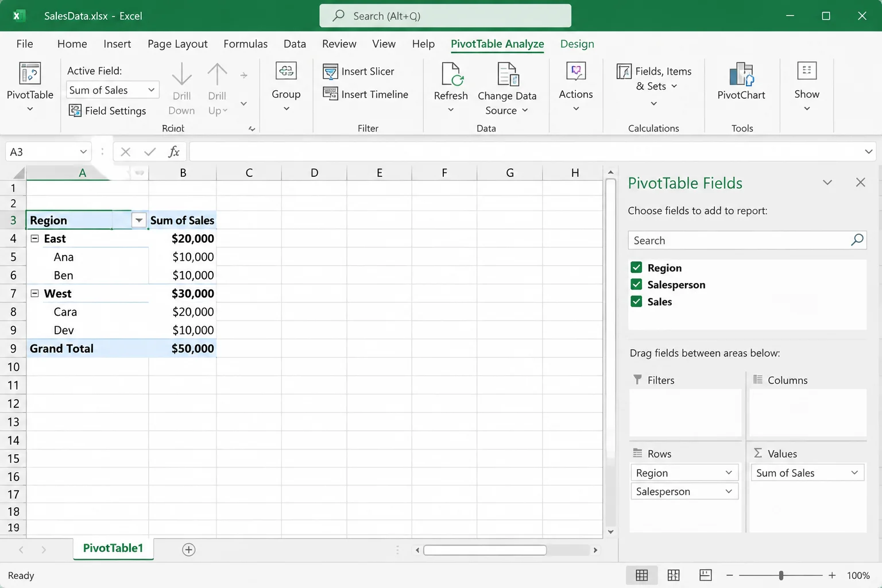Click Change Data Source icon
The height and width of the screenshot is (588, 882).
[x=508, y=75]
